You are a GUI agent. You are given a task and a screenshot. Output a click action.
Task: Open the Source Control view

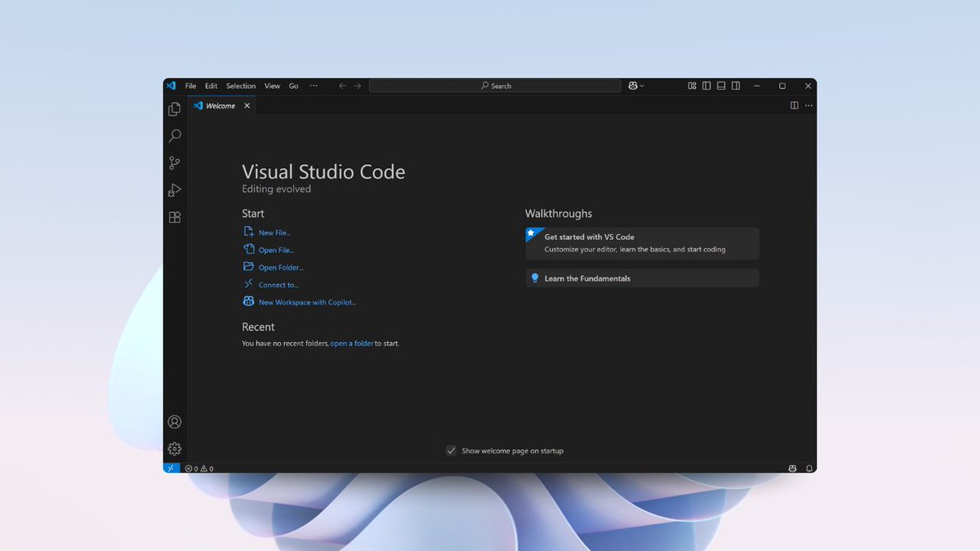[174, 163]
